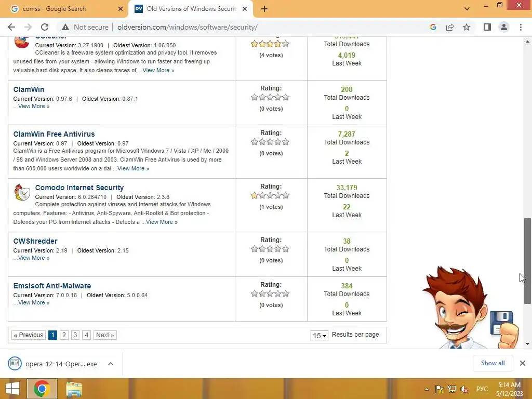Click the browser forward arrow
532x399 pixels.
(28, 27)
